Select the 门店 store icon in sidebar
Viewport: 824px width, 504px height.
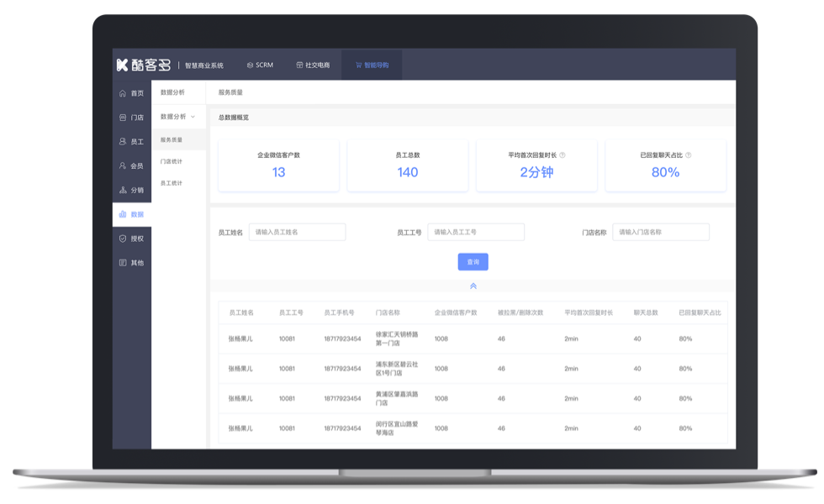tap(123, 118)
